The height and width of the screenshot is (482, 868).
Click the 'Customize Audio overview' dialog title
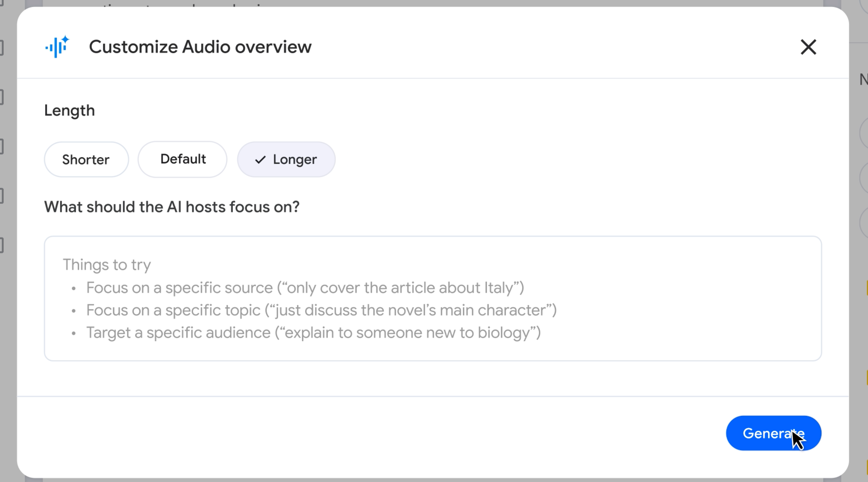point(200,47)
